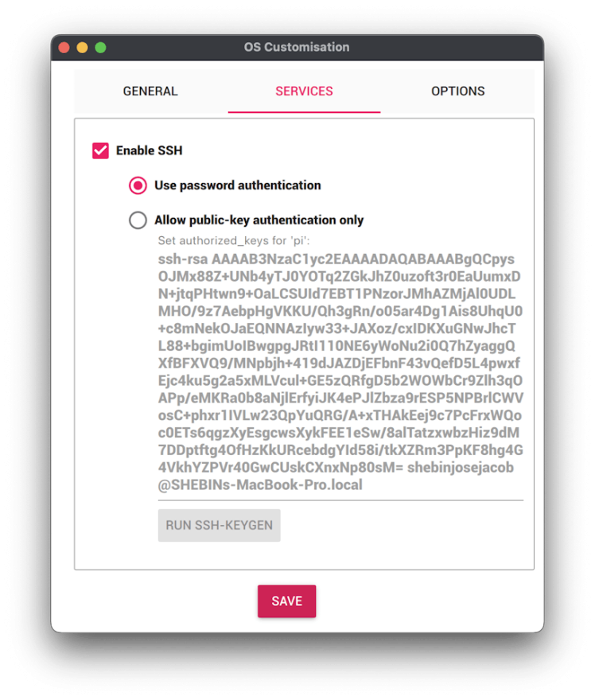Switch to the GENERAL tab
This screenshot has width=595, height=700.
tap(150, 91)
